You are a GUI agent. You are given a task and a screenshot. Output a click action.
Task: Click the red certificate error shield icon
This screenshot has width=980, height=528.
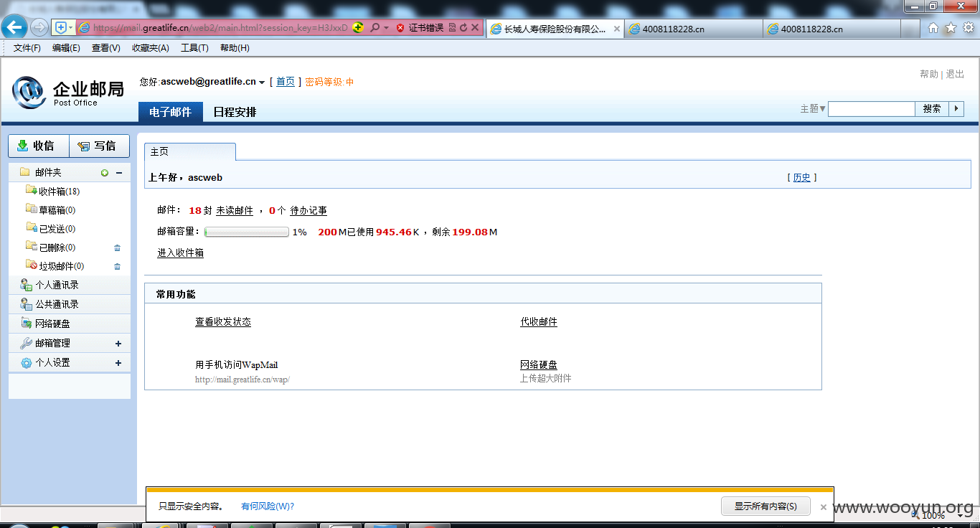tap(400, 28)
